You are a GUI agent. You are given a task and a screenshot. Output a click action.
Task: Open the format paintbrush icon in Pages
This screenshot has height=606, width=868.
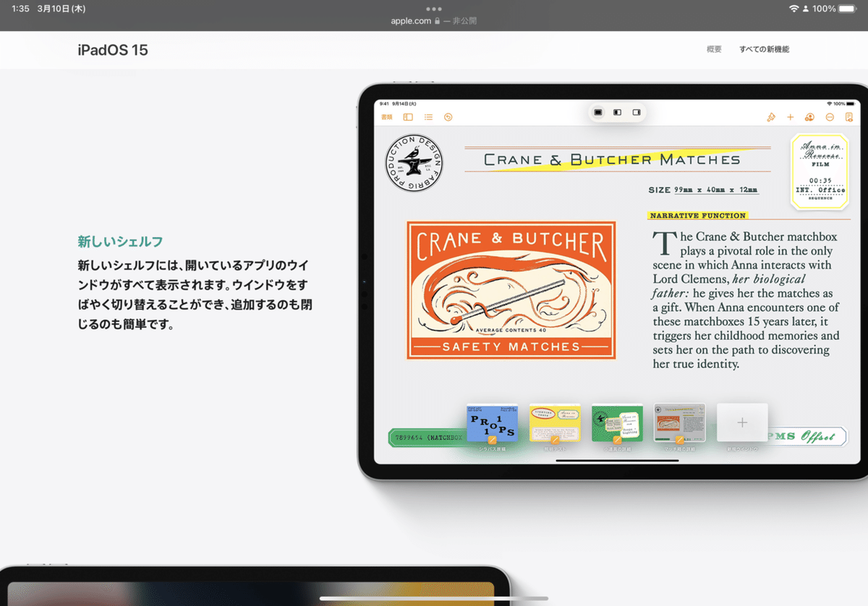771,117
